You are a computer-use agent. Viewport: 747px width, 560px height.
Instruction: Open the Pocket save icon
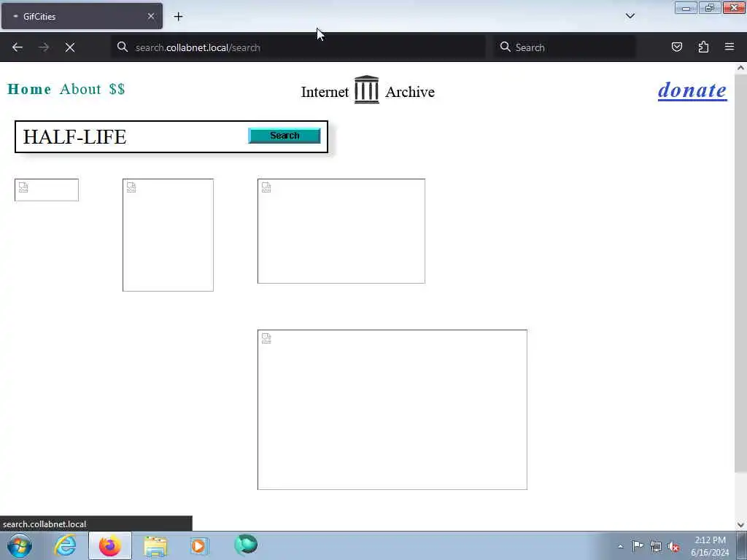676,47
